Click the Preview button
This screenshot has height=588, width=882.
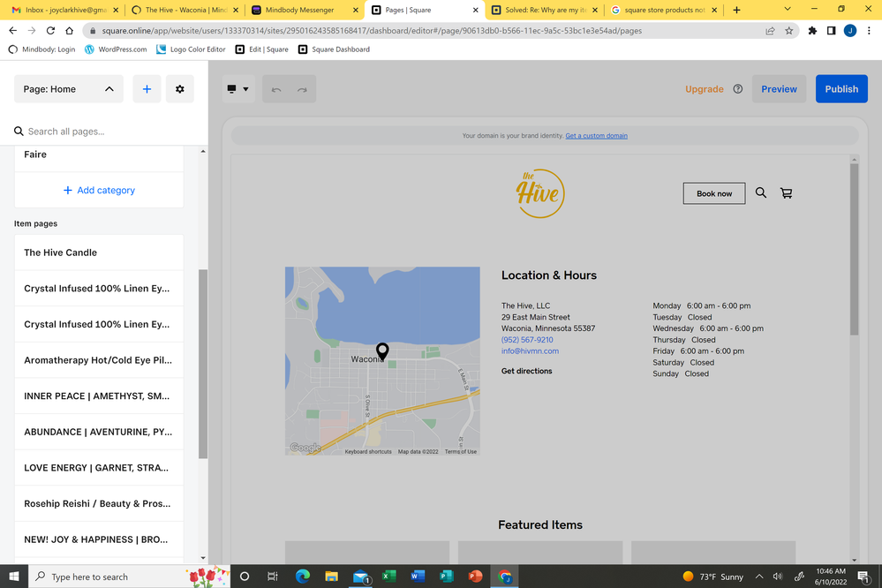click(779, 89)
